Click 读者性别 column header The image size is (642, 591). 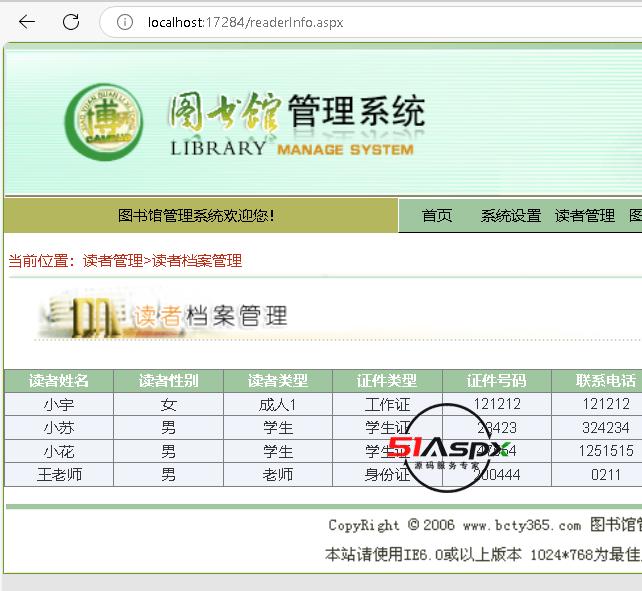tap(168, 381)
